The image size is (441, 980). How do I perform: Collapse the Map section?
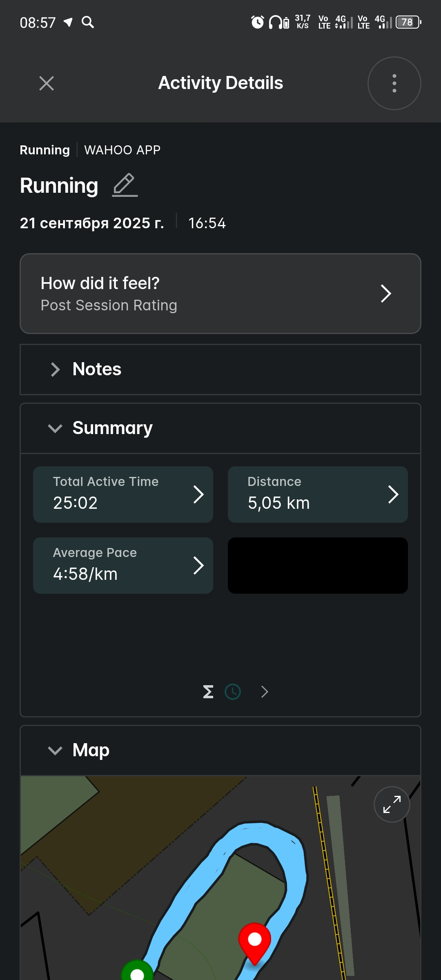tap(220, 750)
